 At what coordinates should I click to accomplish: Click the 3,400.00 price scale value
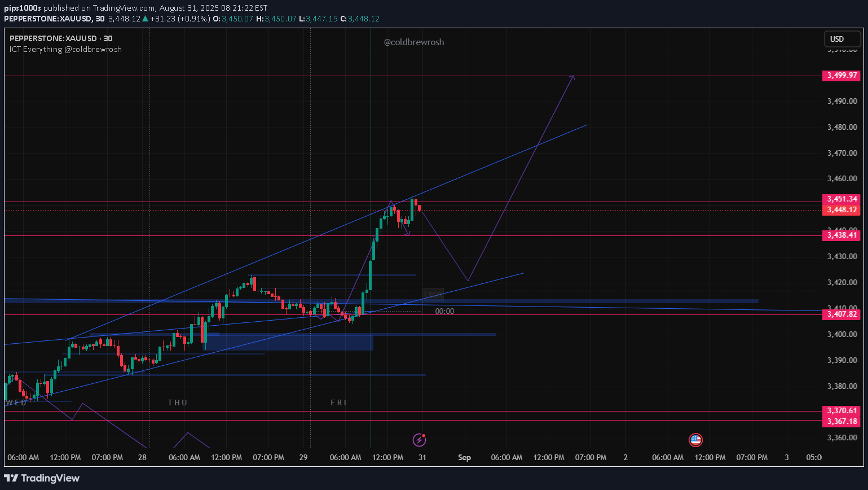[x=842, y=334]
